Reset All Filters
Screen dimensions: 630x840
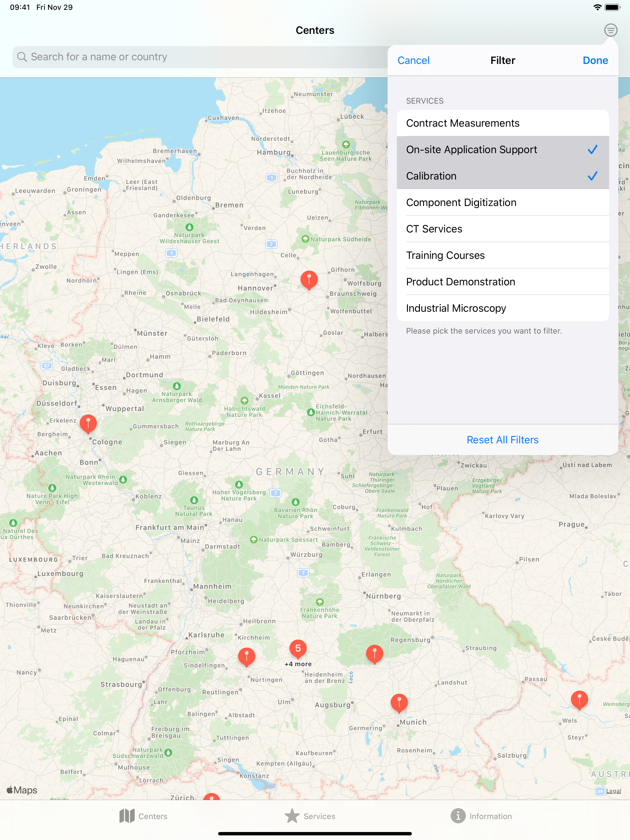click(502, 440)
